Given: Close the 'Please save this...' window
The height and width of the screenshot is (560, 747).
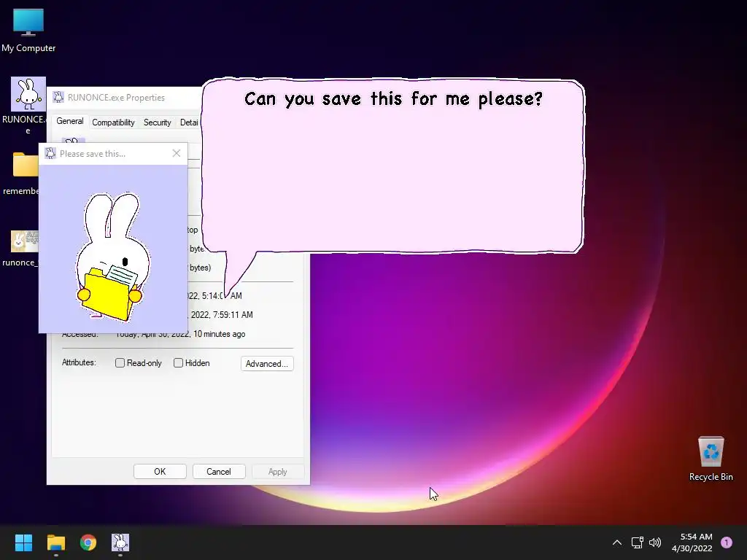Looking at the screenshot, I should tap(177, 153).
